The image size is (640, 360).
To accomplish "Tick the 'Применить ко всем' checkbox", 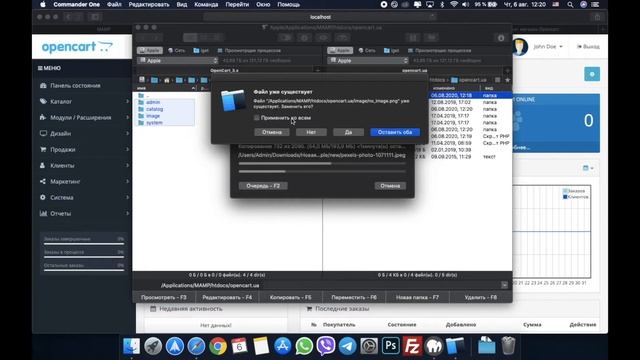I will (x=257, y=118).
